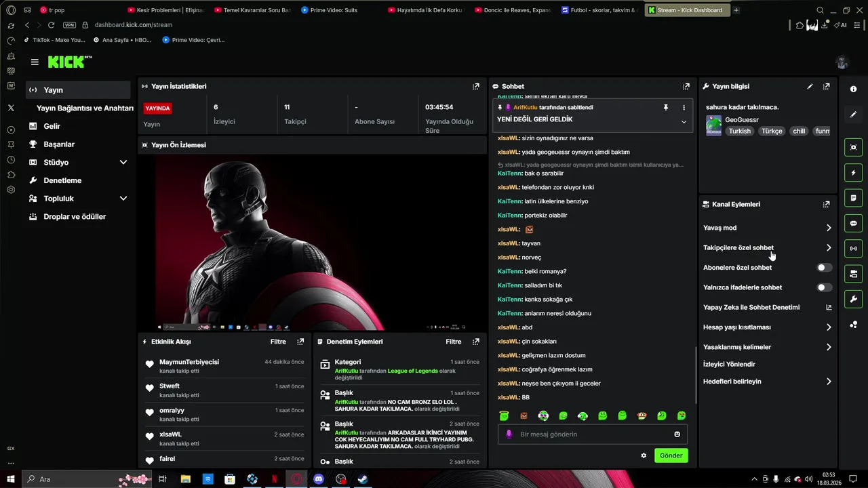Open Steam from the Windows taskbar
Viewport: 868px width, 488px height.
[x=363, y=479]
